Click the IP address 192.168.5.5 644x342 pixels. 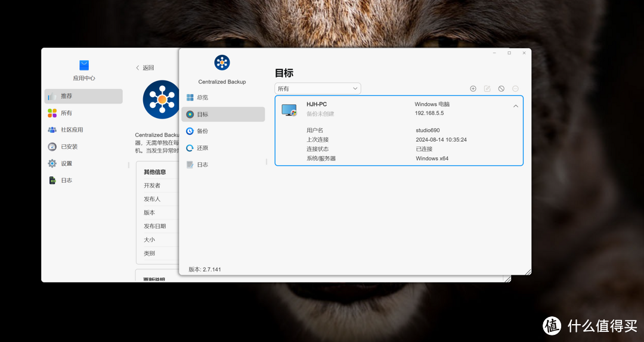click(429, 113)
